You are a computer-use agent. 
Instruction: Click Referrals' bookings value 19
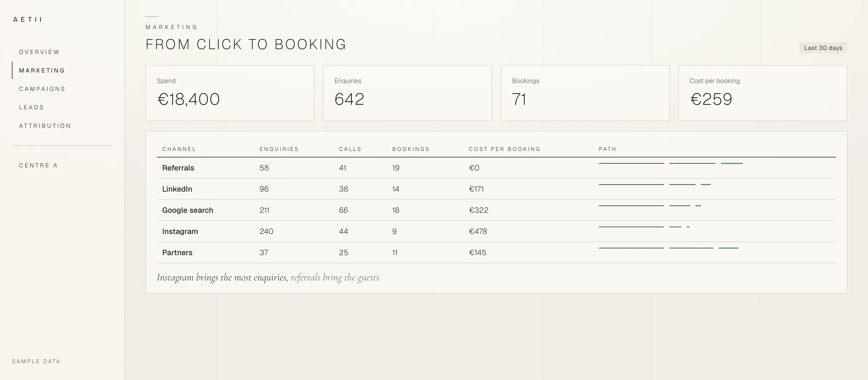click(396, 168)
